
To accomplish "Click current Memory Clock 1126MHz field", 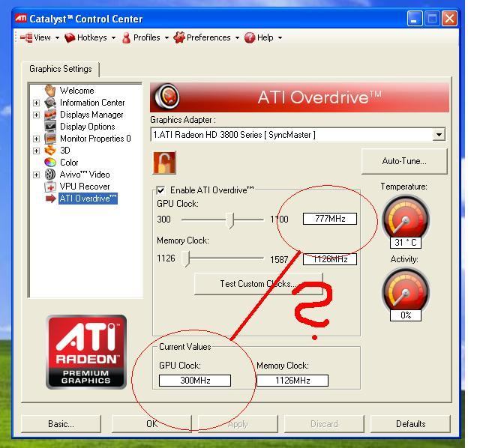I will [292, 381].
